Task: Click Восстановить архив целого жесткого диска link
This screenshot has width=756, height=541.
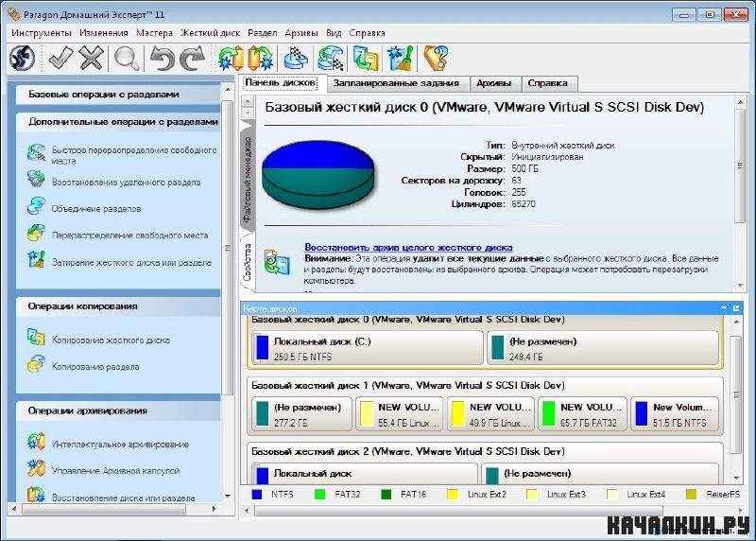Action: 408,247
